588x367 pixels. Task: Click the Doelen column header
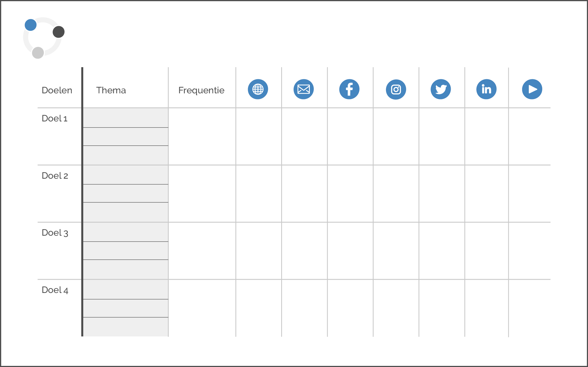[57, 90]
